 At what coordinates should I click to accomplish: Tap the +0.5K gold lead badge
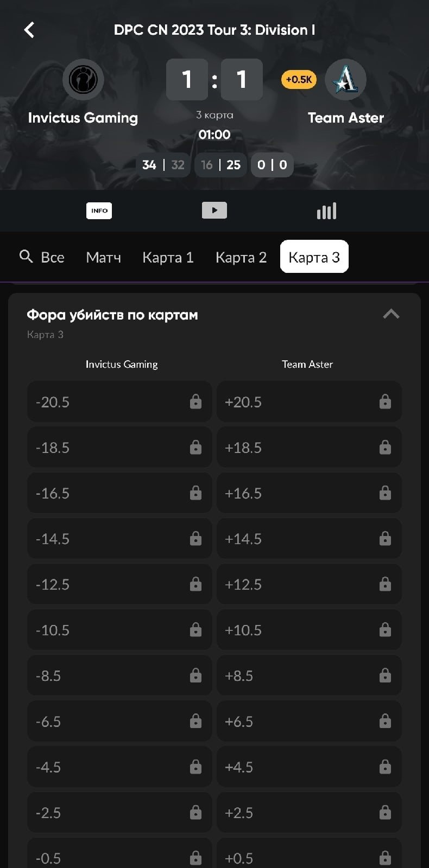coord(299,80)
